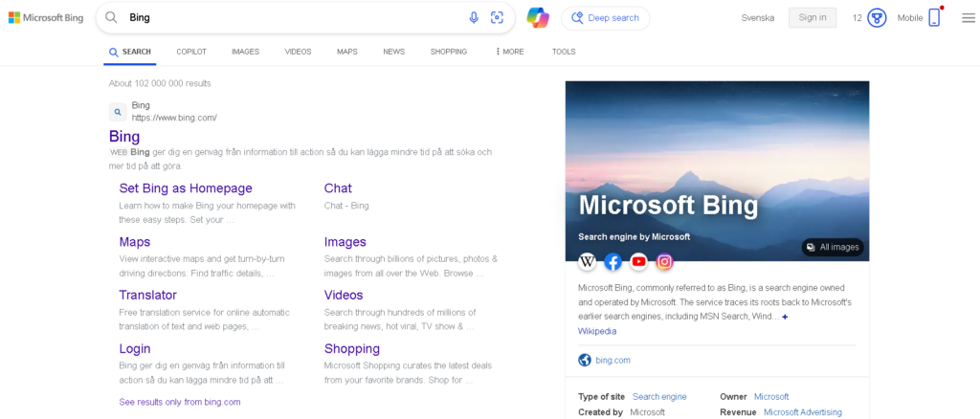The height and width of the screenshot is (419, 980).
Task: Open the TOOLS menu
Action: [x=564, y=52]
